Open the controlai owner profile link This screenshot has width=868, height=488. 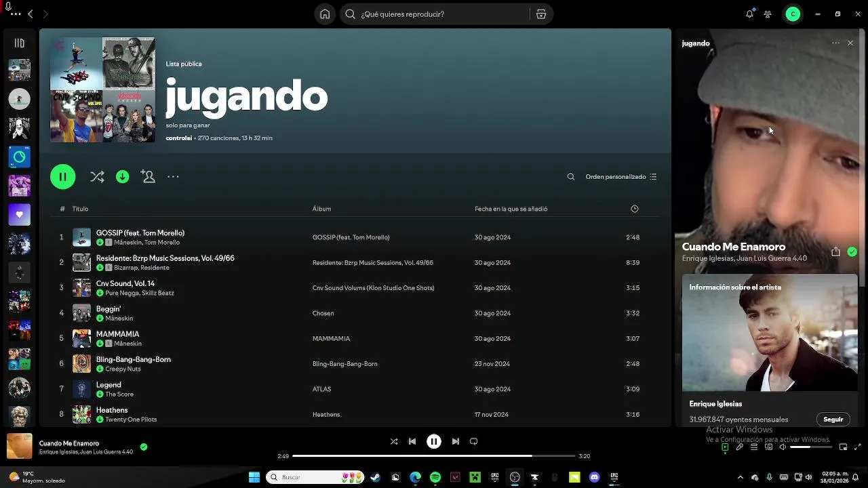click(179, 138)
